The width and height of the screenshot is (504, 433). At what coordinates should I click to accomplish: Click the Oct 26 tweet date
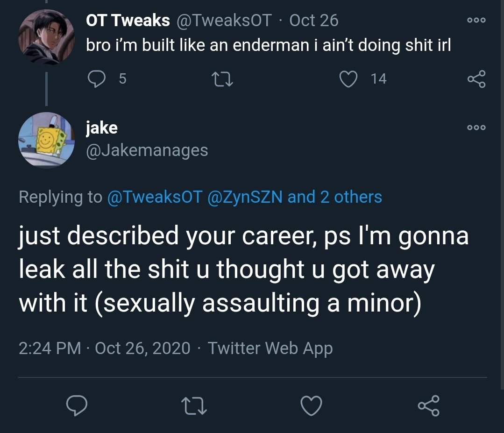pos(314,21)
